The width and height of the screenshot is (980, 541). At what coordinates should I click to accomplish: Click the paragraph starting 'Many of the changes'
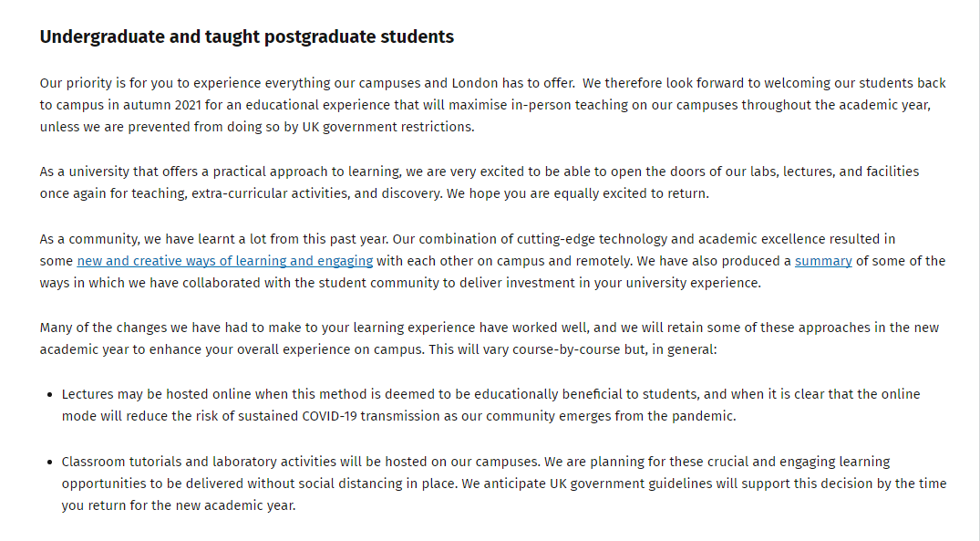point(490,338)
